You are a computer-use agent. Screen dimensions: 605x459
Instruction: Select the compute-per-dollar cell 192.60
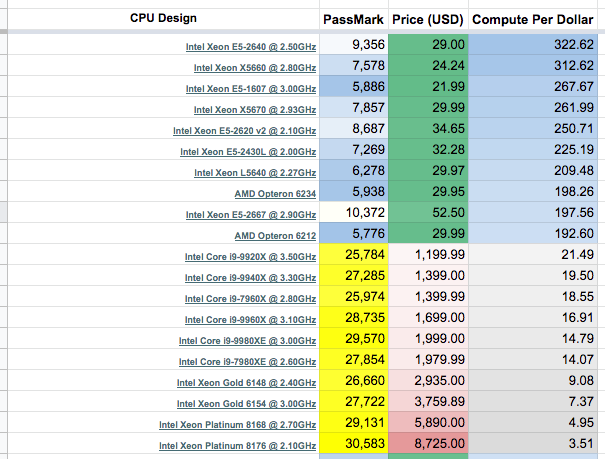click(x=533, y=233)
